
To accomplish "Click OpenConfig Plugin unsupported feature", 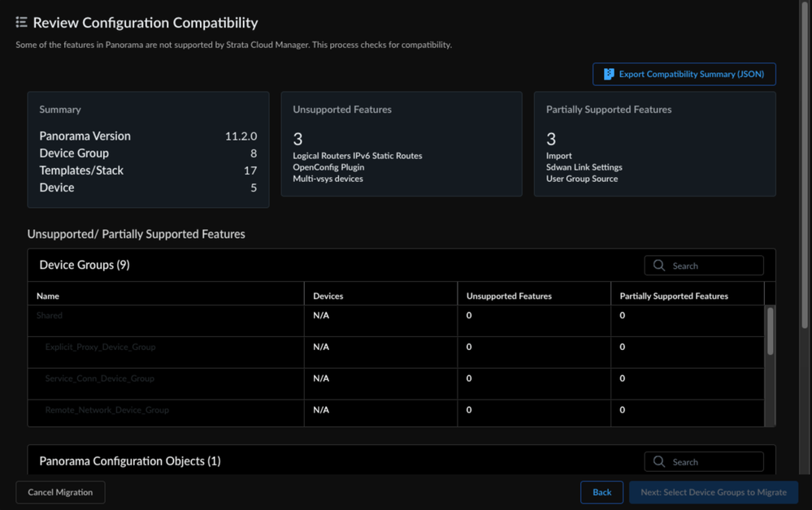I will pos(328,167).
